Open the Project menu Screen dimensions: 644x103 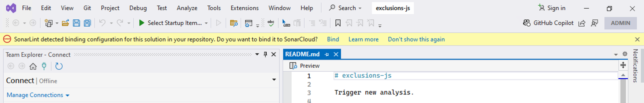pyautogui.click(x=110, y=8)
